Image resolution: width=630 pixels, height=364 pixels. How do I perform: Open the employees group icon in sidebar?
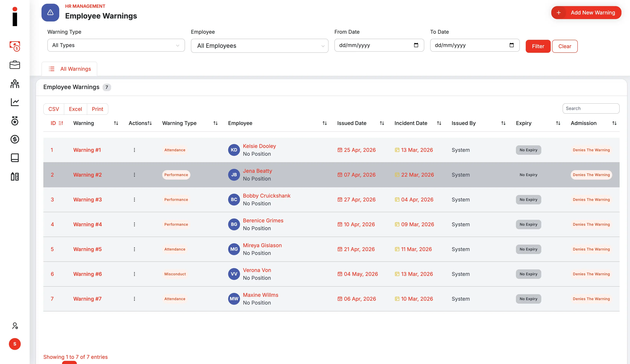[x=15, y=84]
